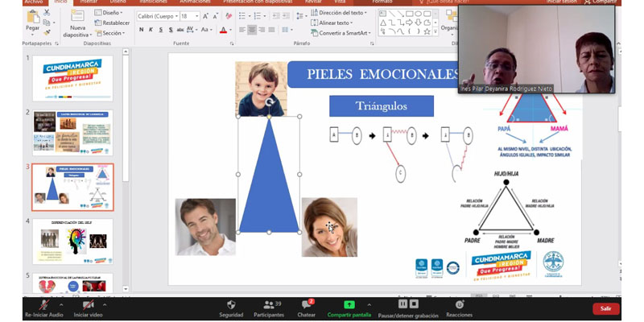This screenshot has height=322, width=644.
Task: Open the Diseño layout dropdown
Action: [109, 13]
